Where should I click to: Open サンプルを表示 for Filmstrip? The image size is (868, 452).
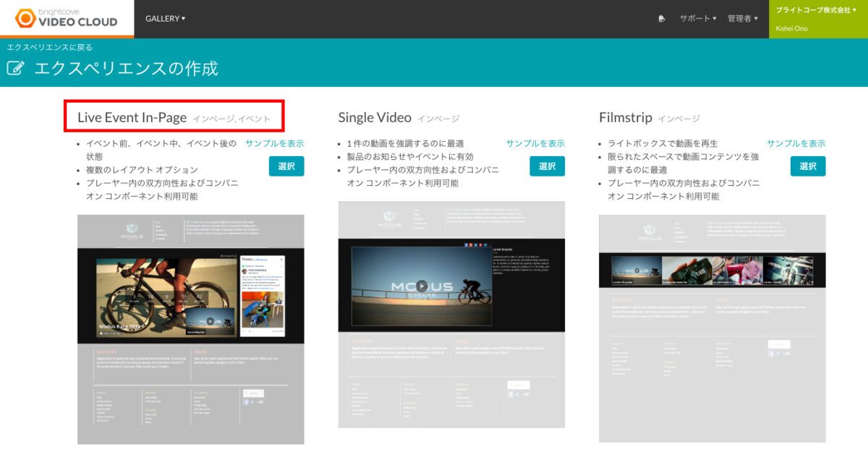click(x=796, y=144)
